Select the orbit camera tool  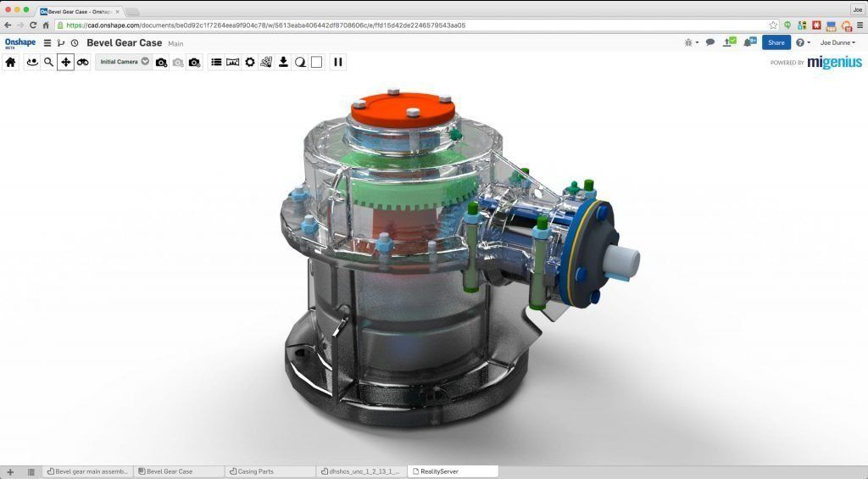(x=32, y=62)
